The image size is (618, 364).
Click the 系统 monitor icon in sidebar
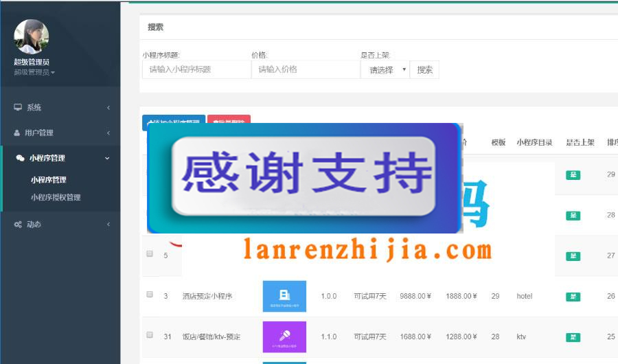point(18,107)
